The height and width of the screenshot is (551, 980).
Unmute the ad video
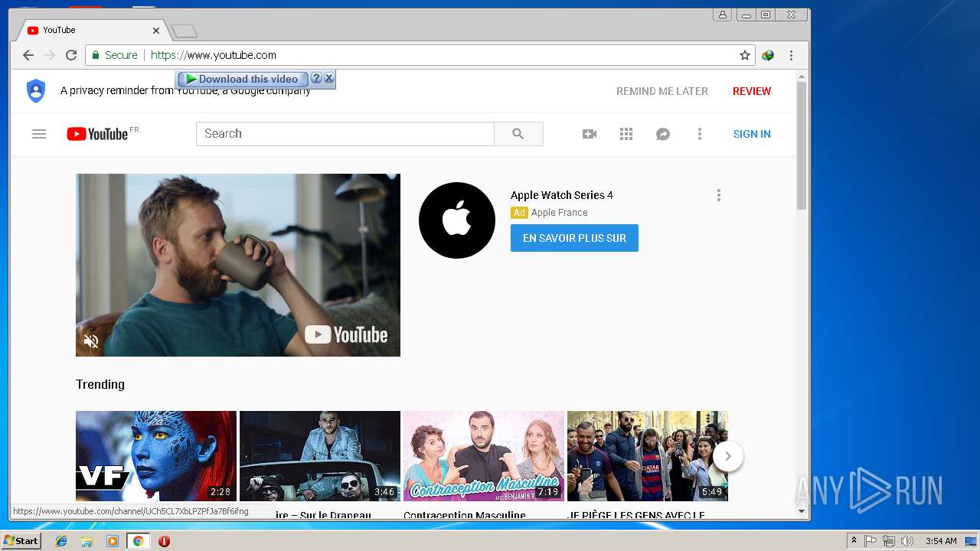[x=91, y=341]
